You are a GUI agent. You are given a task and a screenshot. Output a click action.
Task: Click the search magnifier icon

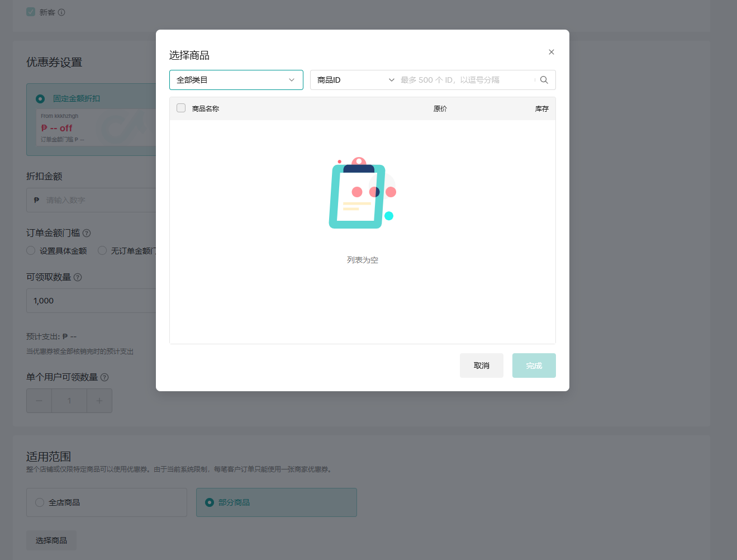(544, 80)
